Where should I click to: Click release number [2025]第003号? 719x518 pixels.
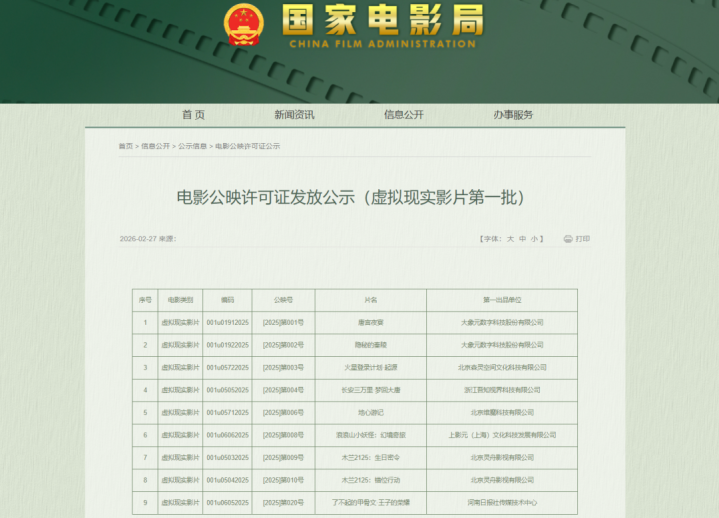point(283,368)
